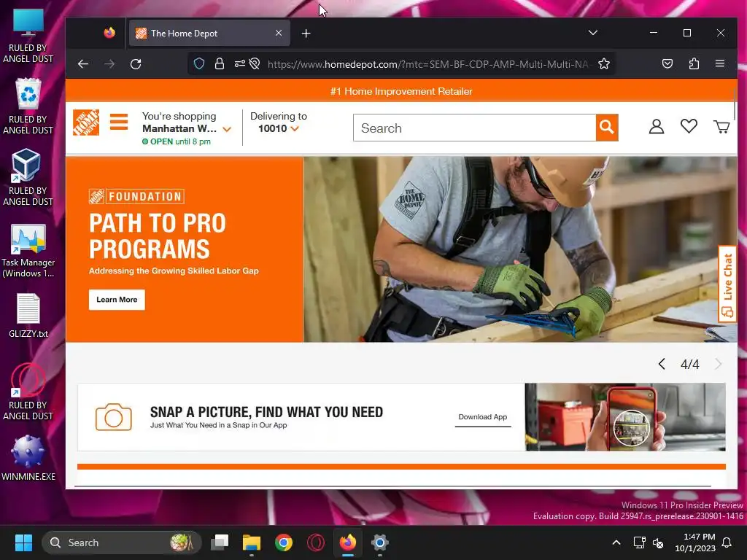This screenshot has width=747, height=560.
Task: Expand the Manhattan store selector
Action: pos(227,129)
